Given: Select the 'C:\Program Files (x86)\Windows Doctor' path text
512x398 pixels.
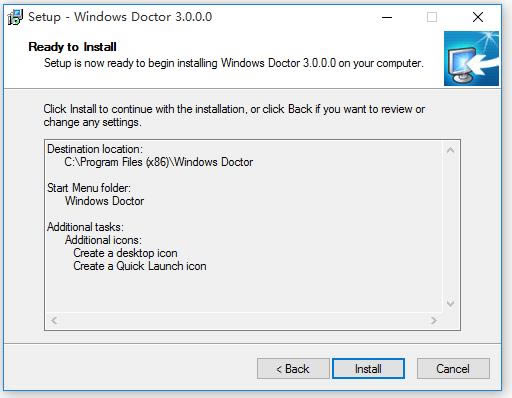Looking at the screenshot, I should click(x=159, y=162).
